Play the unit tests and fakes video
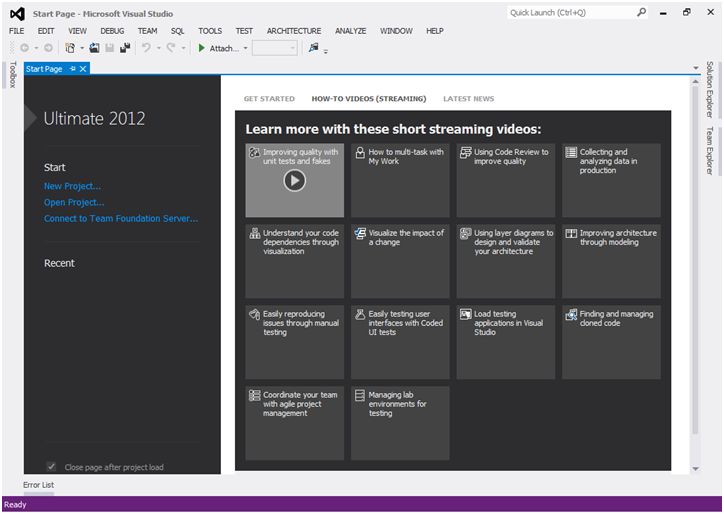724x515 pixels. tap(294, 180)
